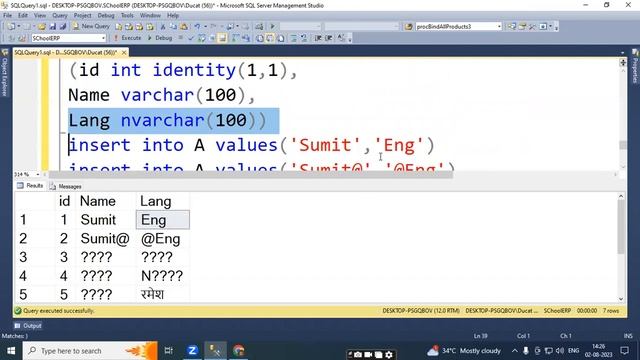The height and width of the screenshot is (360, 640).
Task: Open Chrome from taskbar
Action: pyautogui.click(x=239, y=351)
